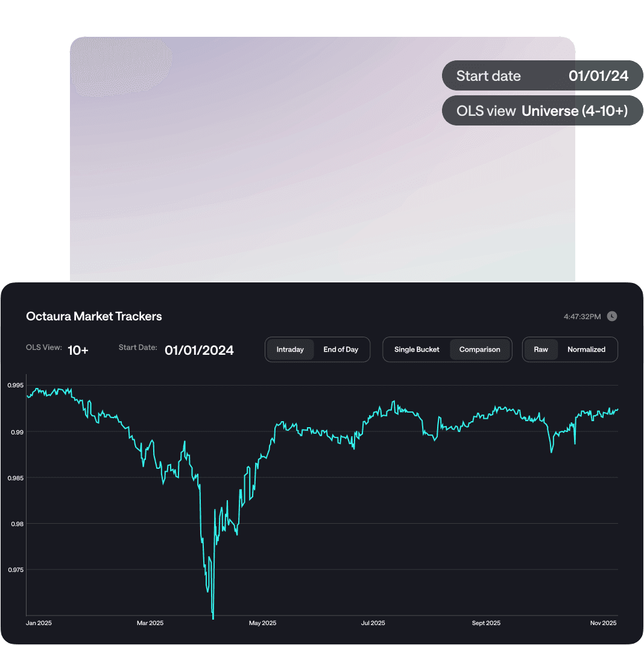The height and width of the screenshot is (645, 644).
Task: Click the May 2025 x-axis label
Action: pos(262,623)
